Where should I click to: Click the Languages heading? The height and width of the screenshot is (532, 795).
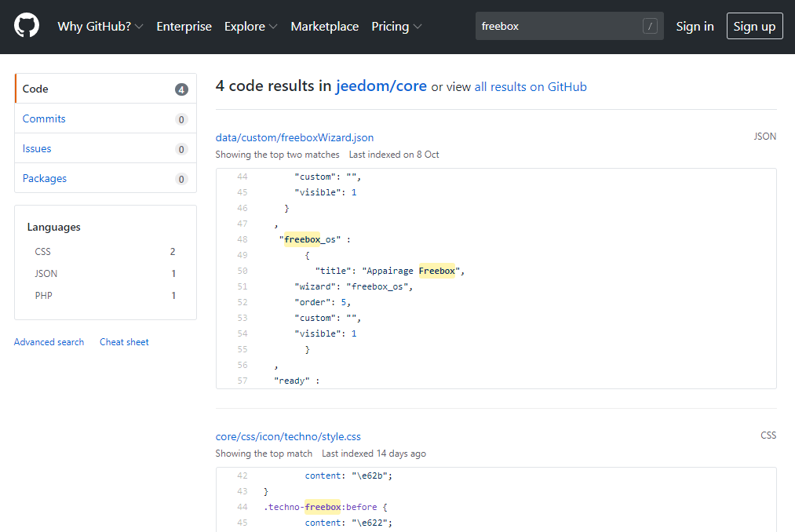click(x=53, y=228)
